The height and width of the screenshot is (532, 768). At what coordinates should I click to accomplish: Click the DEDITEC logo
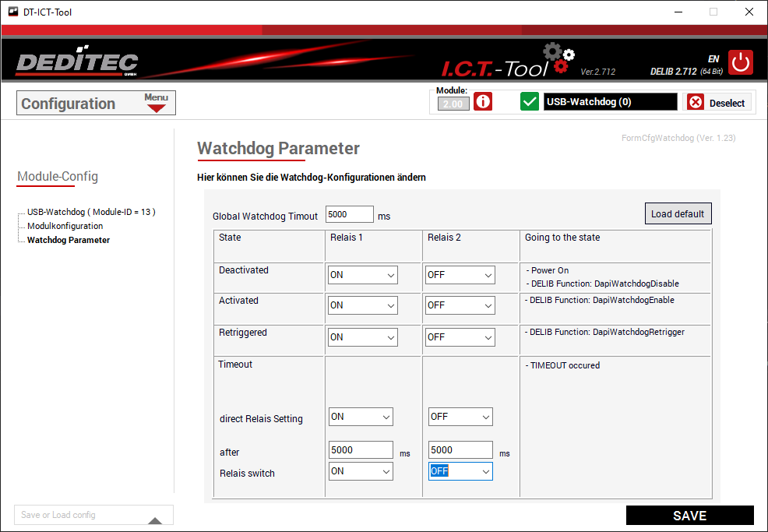(76, 63)
